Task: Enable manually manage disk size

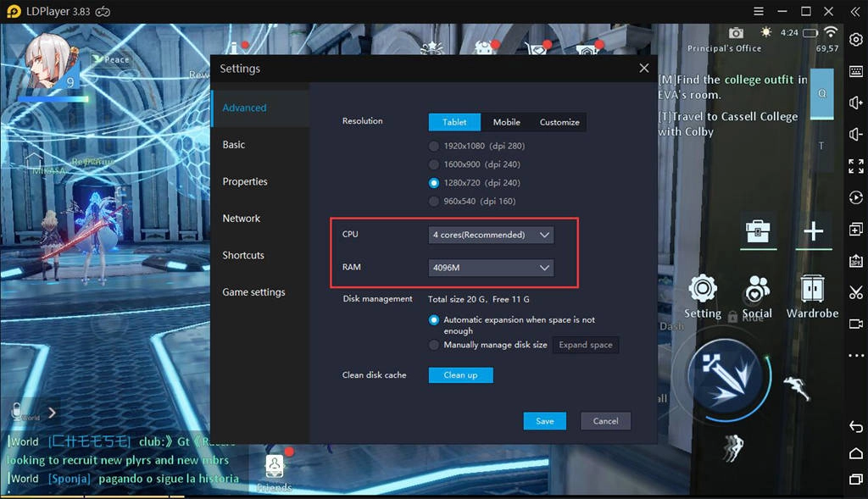Action: click(432, 344)
